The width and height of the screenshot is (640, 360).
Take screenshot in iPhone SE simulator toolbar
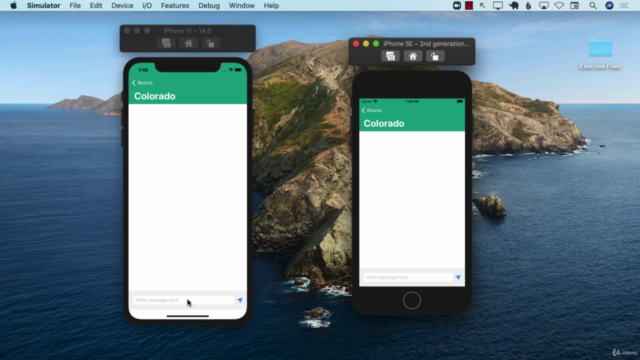391,56
